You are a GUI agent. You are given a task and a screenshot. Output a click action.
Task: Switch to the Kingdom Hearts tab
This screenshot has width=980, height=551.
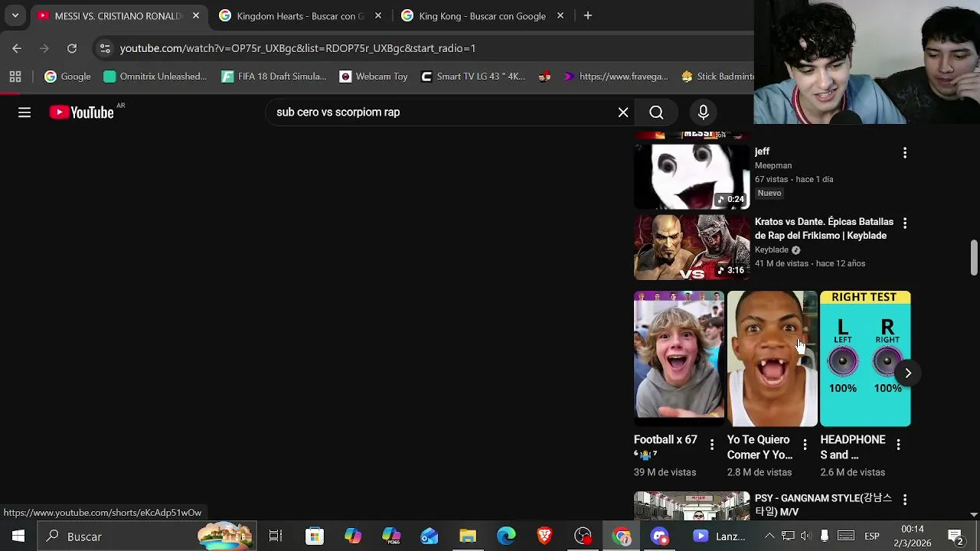pos(300,15)
